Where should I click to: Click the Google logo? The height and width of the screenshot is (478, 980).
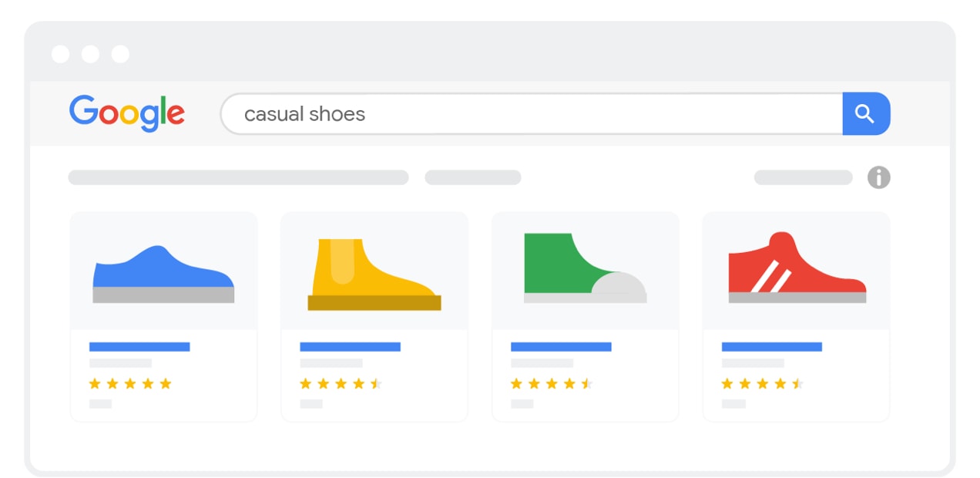point(127,113)
